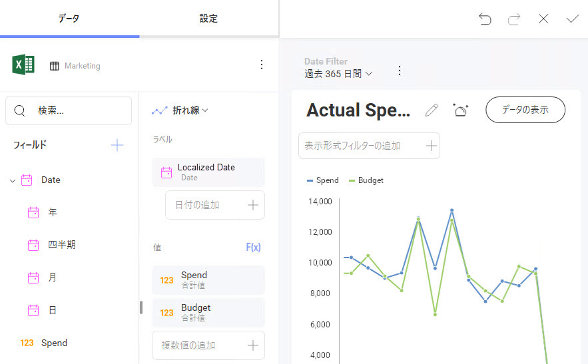Switch to the 設定 tab
Screen dimensions: 588x364
pyautogui.click(x=209, y=19)
